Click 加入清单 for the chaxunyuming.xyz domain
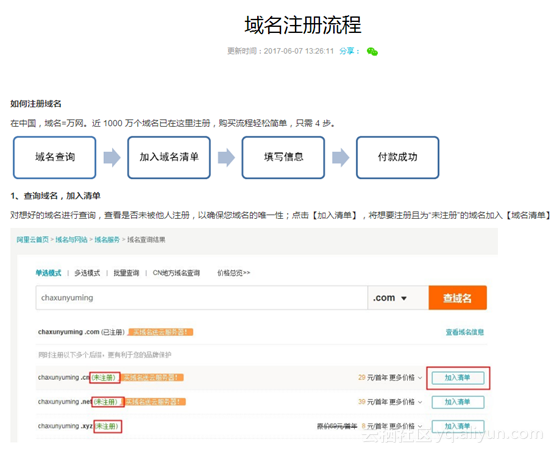 (458, 426)
